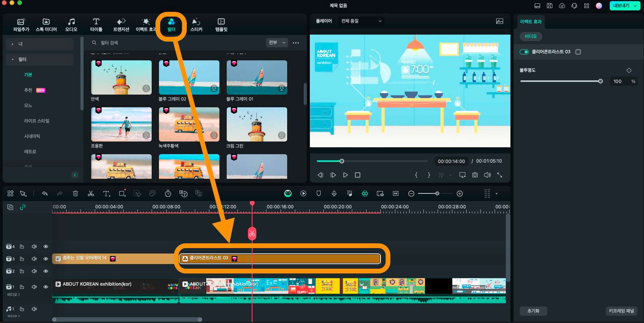
Task: Click the cloud upload icon in title bar
Action: pos(562,6)
